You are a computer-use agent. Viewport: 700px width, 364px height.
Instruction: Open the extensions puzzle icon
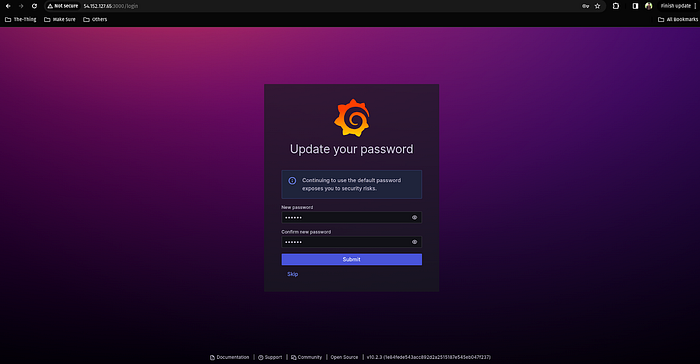coord(616,6)
